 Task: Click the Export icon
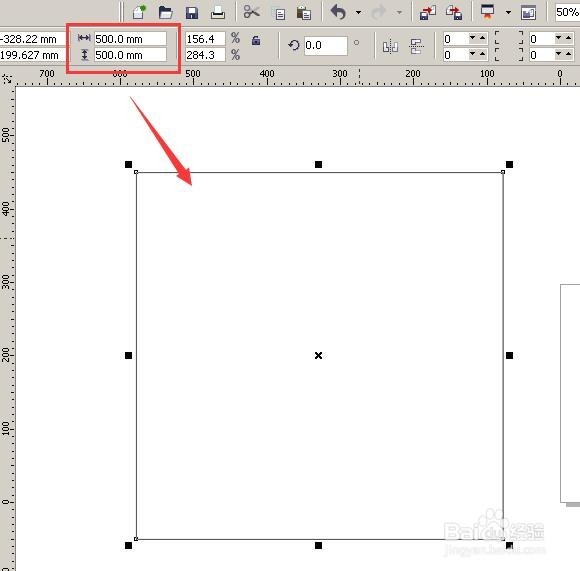tap(454, 13)
